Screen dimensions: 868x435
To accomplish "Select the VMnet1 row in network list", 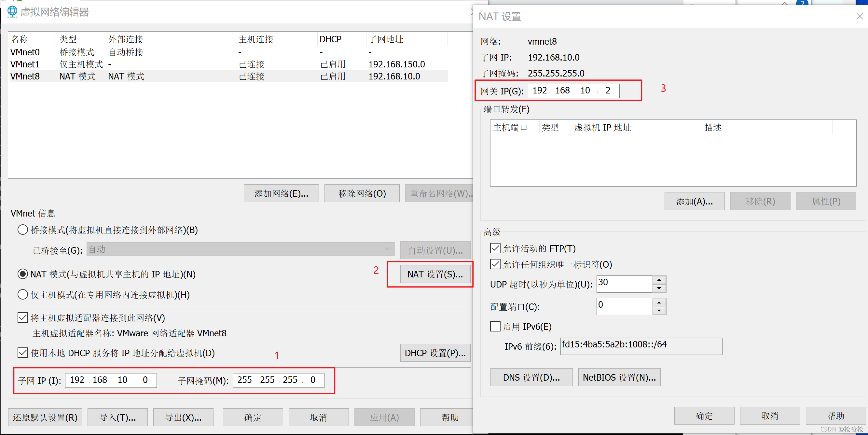I will pos(229,64).
